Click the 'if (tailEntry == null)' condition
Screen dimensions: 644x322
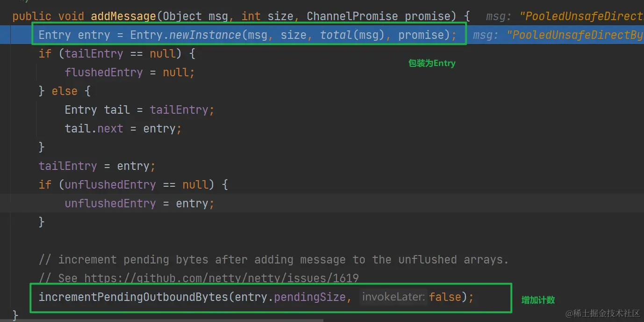click(117, 54)
